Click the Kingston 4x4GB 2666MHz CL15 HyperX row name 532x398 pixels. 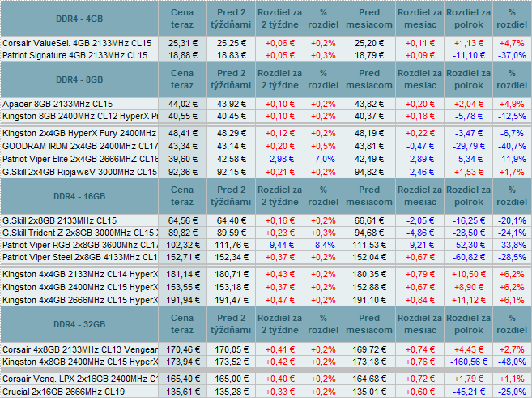(79, 300)
